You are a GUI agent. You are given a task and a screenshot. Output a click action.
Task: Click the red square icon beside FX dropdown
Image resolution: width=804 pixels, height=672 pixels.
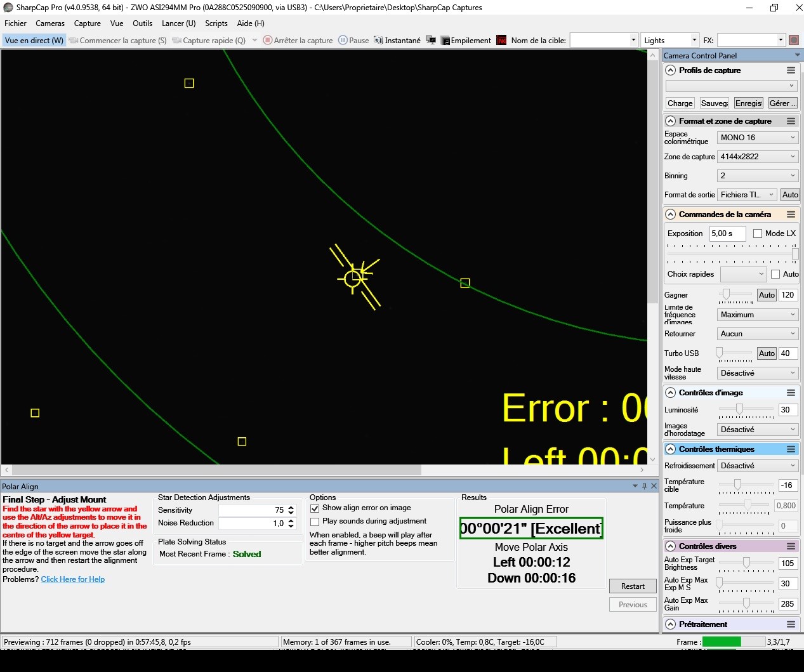794,40
